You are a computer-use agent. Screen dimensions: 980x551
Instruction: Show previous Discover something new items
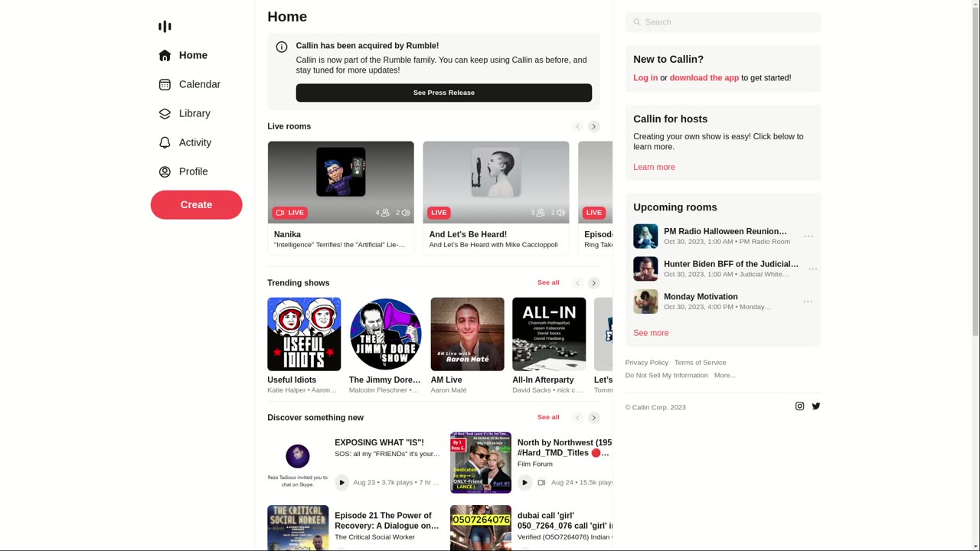point(578,418)
